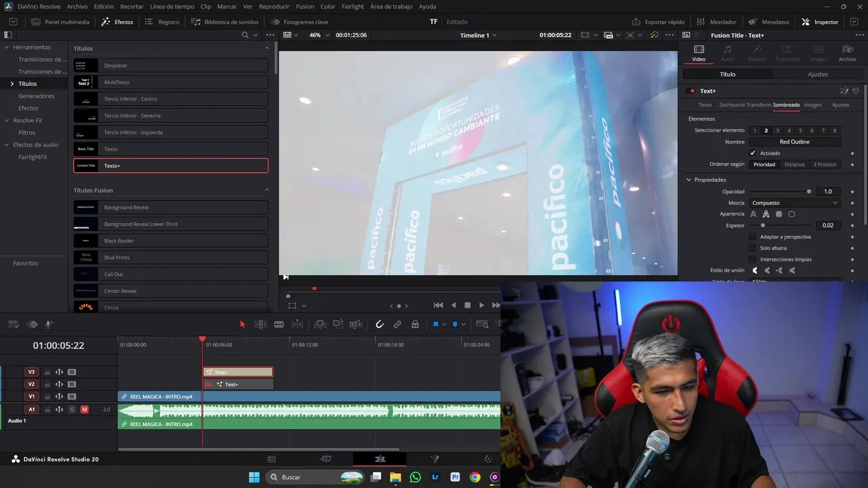Toggle the linked selection chain icon
Screen dimensions: 868x488
pyautogui.click(x=397, y=325)
